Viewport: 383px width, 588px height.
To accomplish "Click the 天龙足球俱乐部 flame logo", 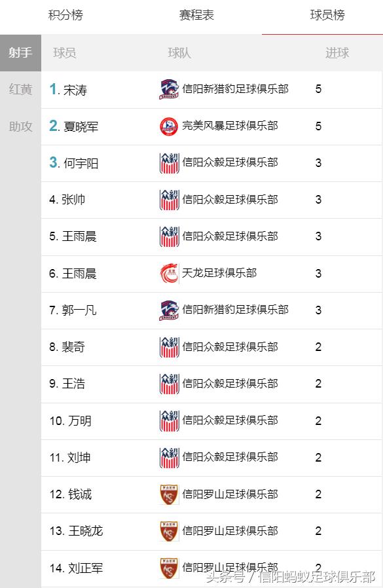I will [x=169, y=274].
